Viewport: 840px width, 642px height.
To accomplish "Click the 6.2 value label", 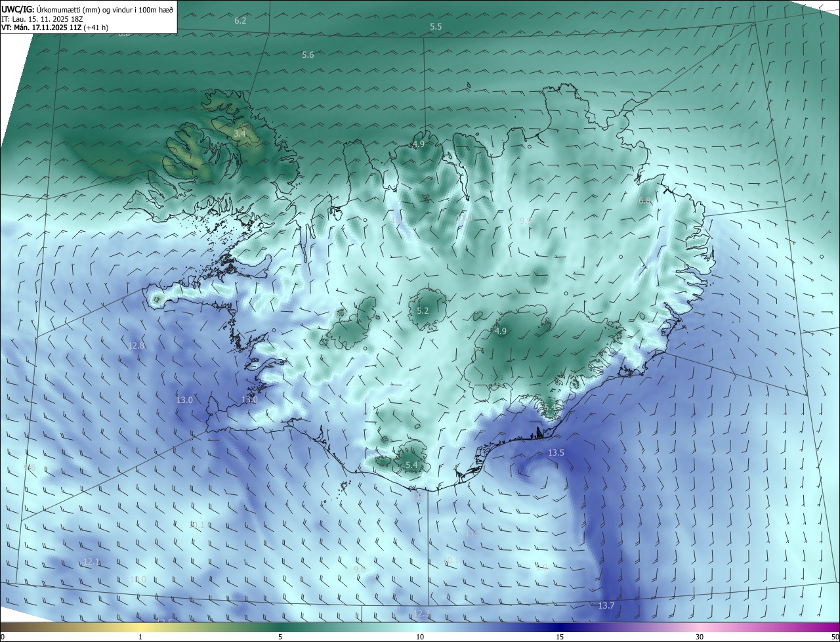I will click(x=240, y=20).
